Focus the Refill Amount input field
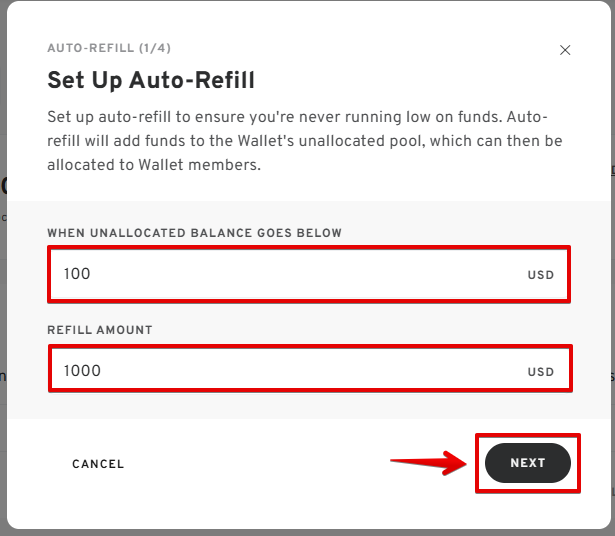 click(310, 369)
